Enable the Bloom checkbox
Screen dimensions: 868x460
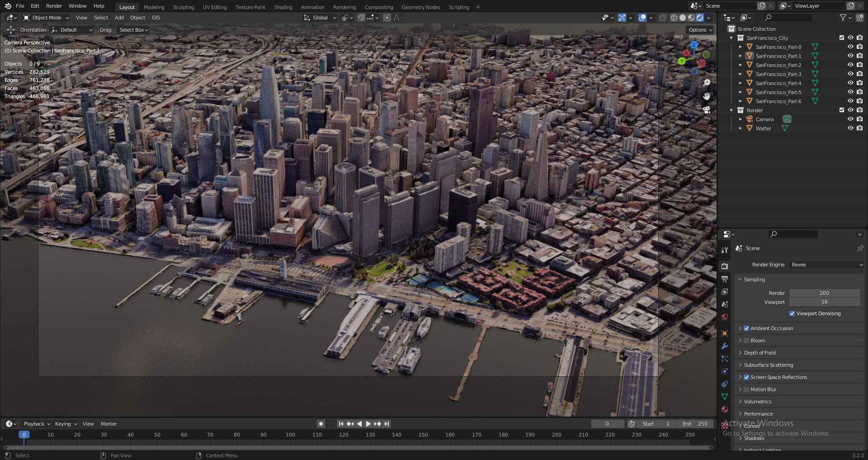coord(746,341)
